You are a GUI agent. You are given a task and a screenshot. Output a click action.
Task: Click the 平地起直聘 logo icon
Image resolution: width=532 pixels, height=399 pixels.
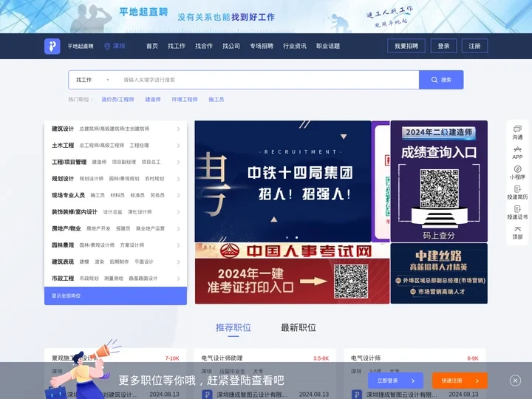[x=52, y=46]
